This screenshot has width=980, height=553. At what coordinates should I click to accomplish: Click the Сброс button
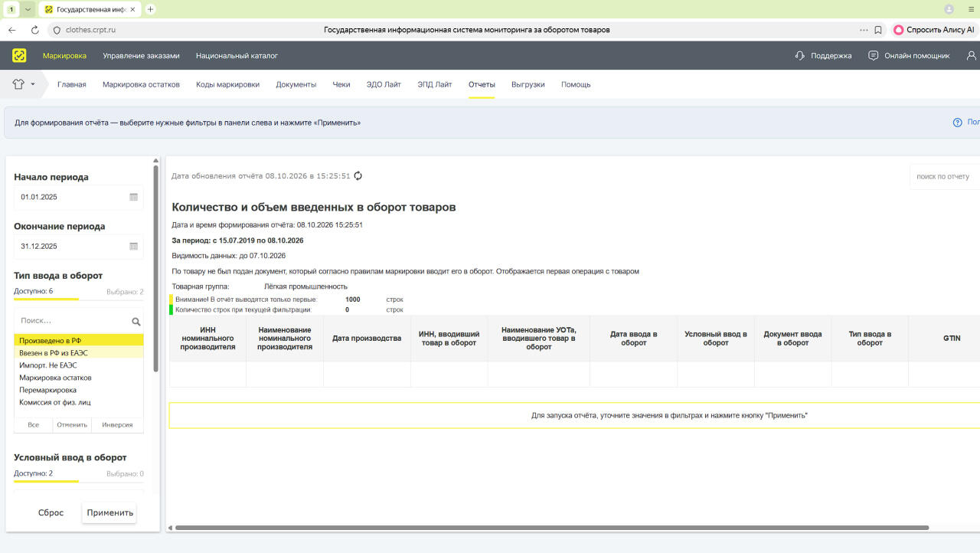[51, 512]
